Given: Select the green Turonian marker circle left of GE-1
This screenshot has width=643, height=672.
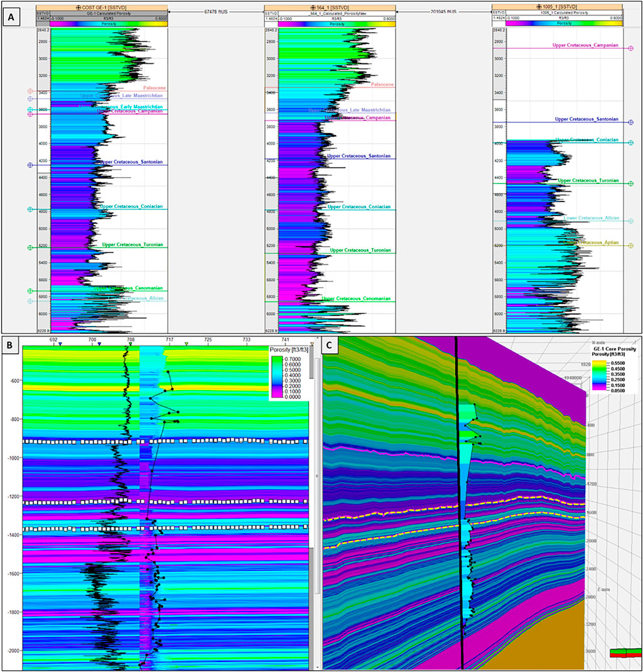Looking at the screenshot, I should pos(30,247).
